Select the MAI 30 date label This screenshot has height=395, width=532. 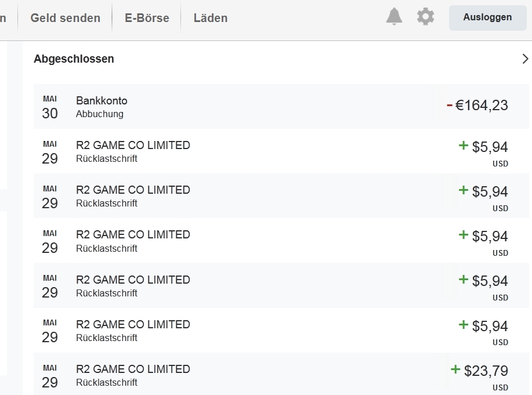[x=50, y=107]
